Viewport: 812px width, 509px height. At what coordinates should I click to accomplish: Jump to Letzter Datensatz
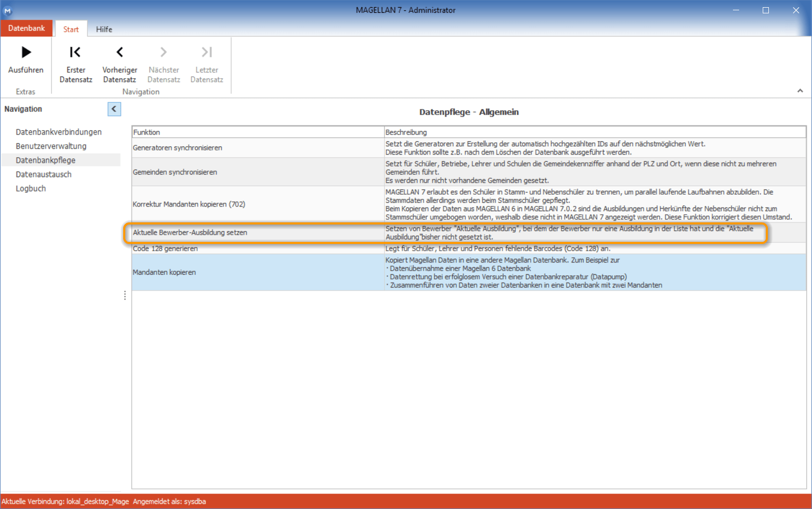pos(207,64)
